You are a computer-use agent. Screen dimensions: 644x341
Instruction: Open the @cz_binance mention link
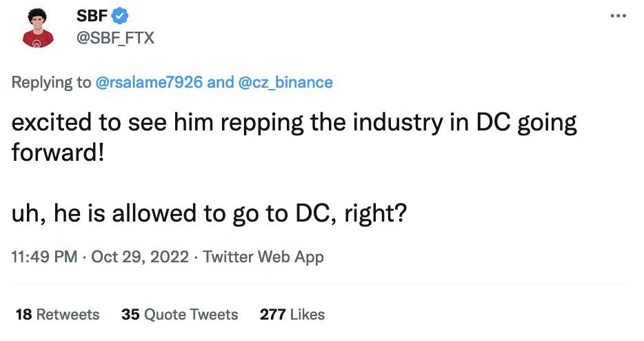(285, 83)
